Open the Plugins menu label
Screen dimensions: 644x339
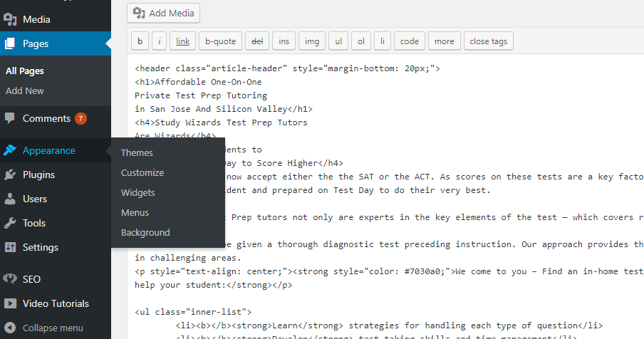tap(38, 174)
